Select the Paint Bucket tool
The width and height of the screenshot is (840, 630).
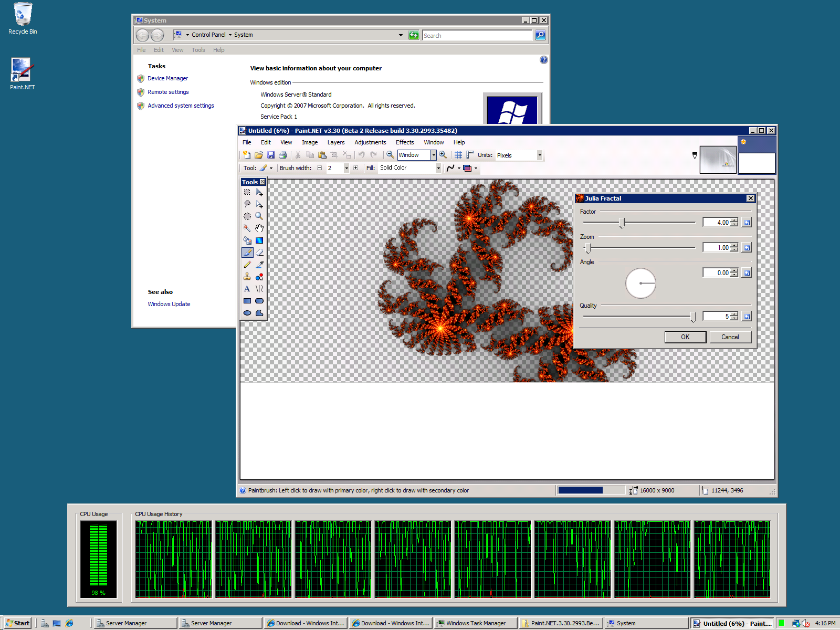pos(247,240)
